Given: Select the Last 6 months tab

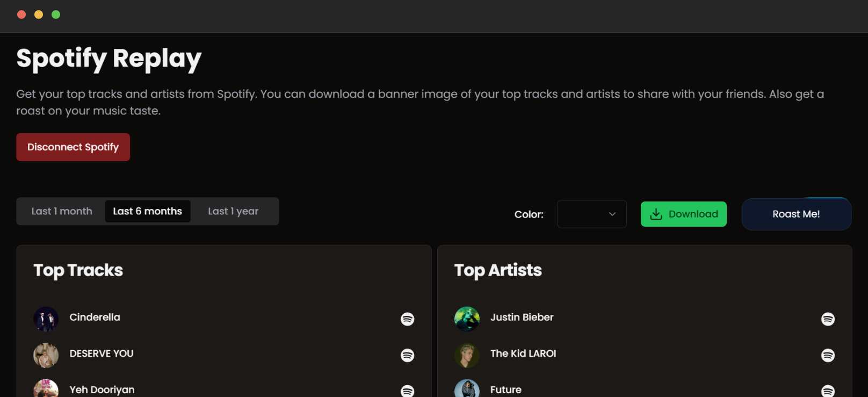Looking at the screenshot, I should pos(148,211).
